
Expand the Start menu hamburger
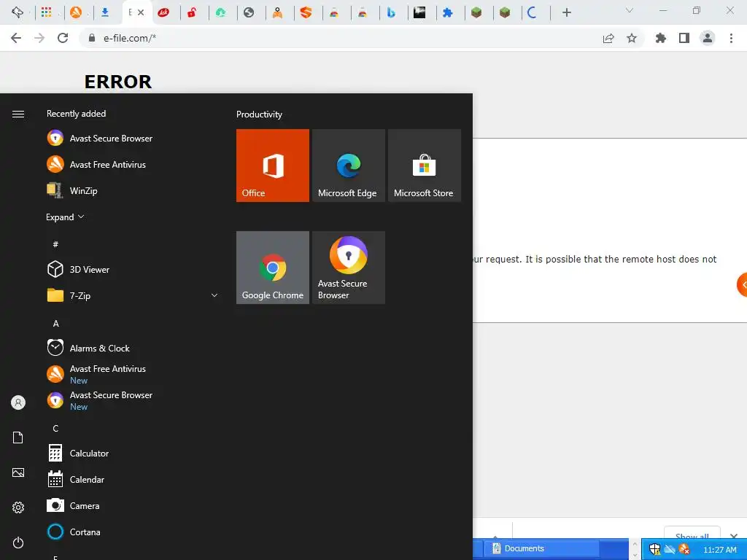[18, 114]
